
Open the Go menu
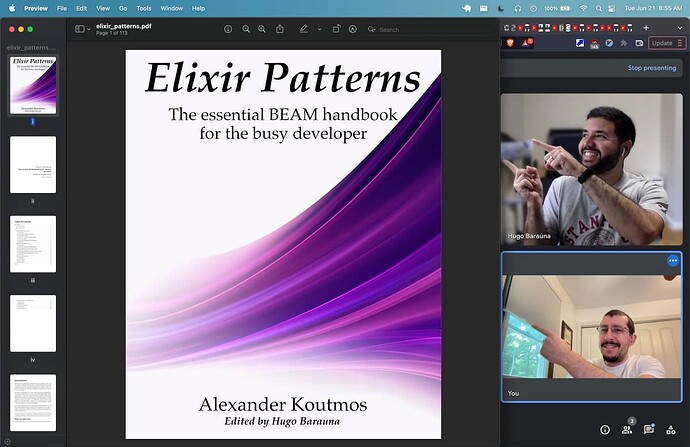123,8
